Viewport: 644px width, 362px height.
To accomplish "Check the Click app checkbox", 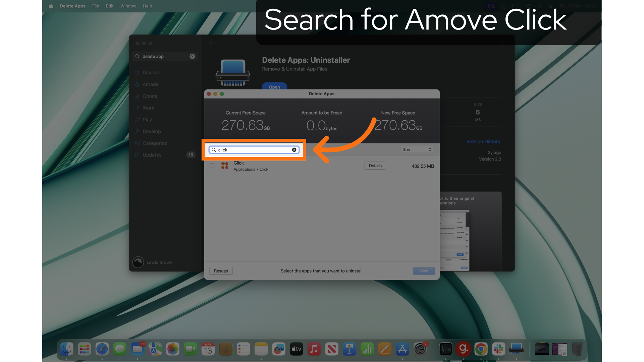I will (212, 166).
